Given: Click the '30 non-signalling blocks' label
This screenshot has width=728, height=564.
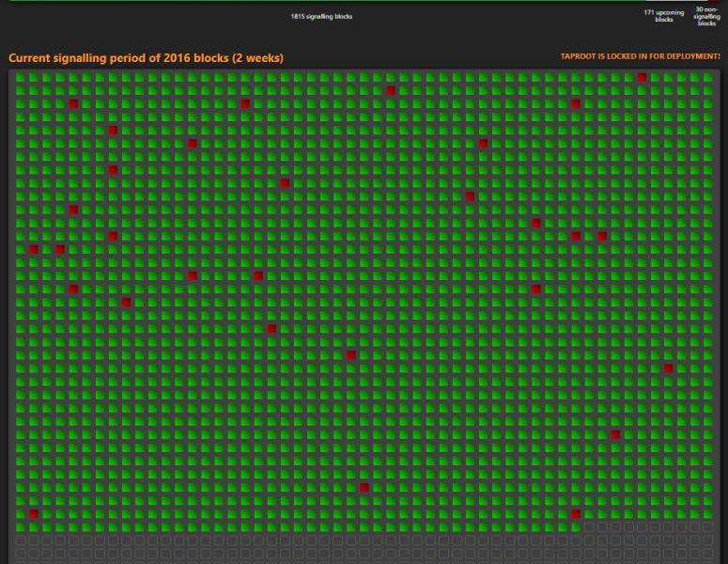Looking at the screenshot, I should point(706,16).
